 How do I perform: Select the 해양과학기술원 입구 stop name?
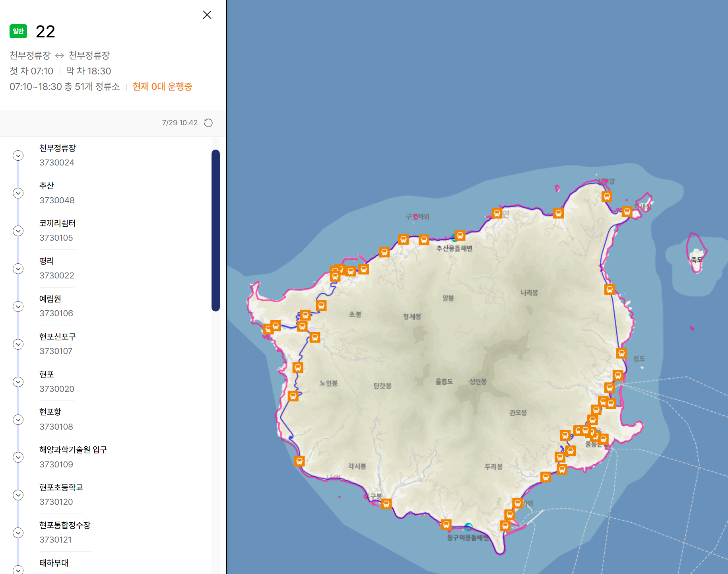click(x=73, y=449)
